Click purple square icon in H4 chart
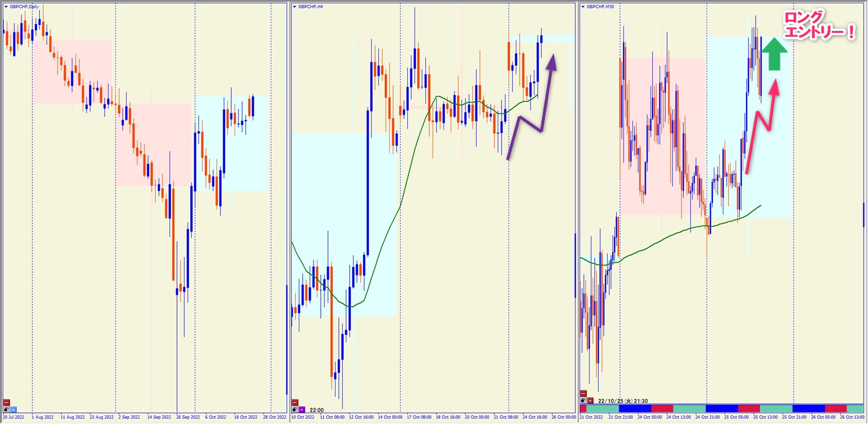Screen dimensions: 868x424 click(x=302, y=409)
